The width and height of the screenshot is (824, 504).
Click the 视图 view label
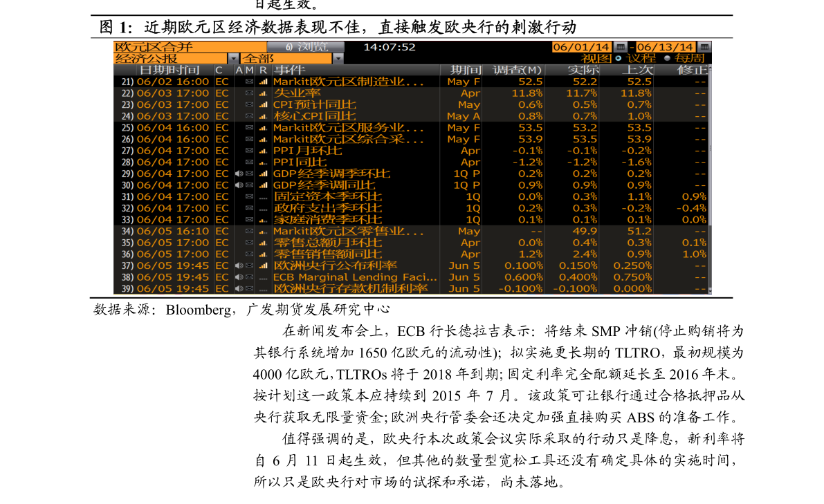[x=596, y=58]
